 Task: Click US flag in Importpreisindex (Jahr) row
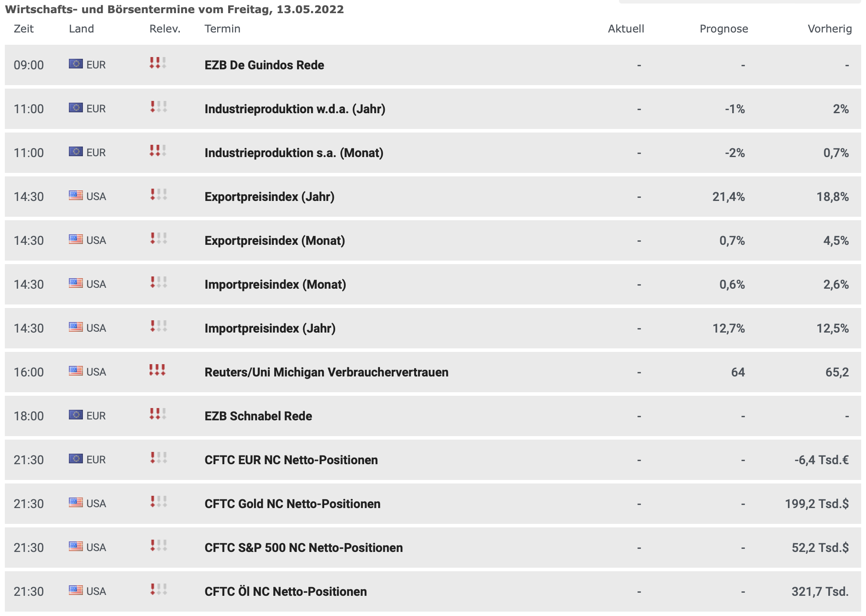[x=75, y=327]
